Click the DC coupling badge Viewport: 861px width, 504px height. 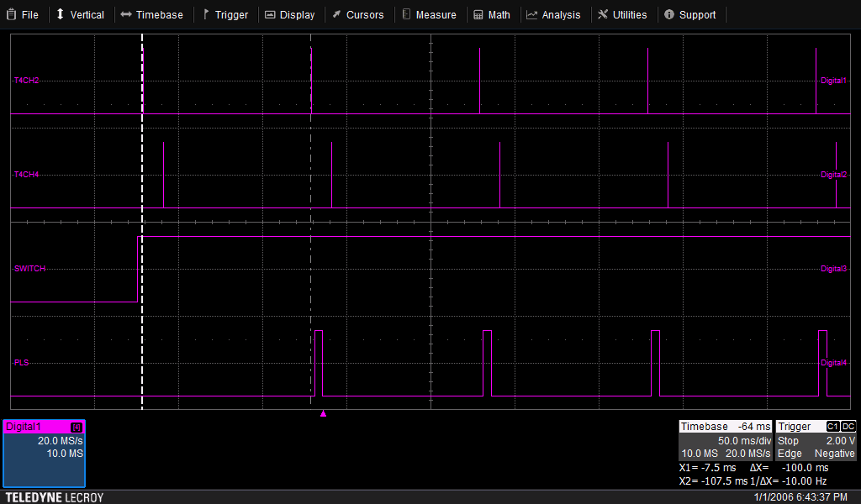[848, 426]
